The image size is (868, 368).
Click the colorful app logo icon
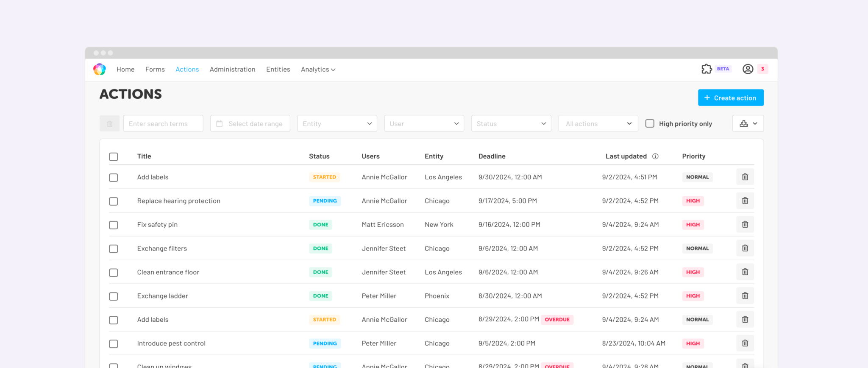coord(100,69)
